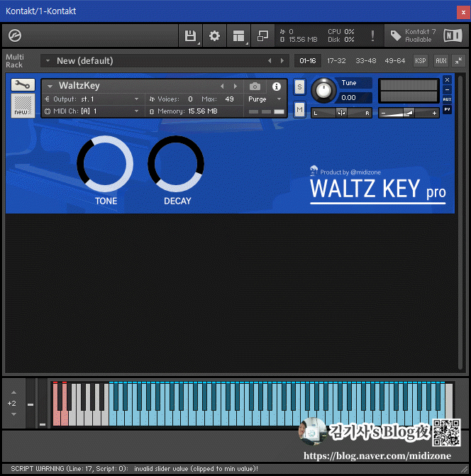Click the Disk 0% meter text
Screen dimensions: 471x476
[x=341, y=40]
